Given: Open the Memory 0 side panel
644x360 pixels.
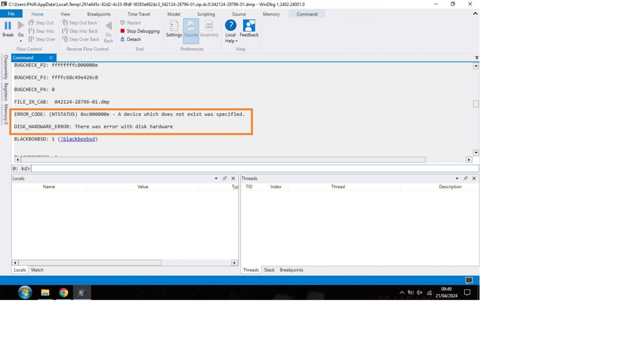Looking at the screenshot, I should click(x=6, y=115).
